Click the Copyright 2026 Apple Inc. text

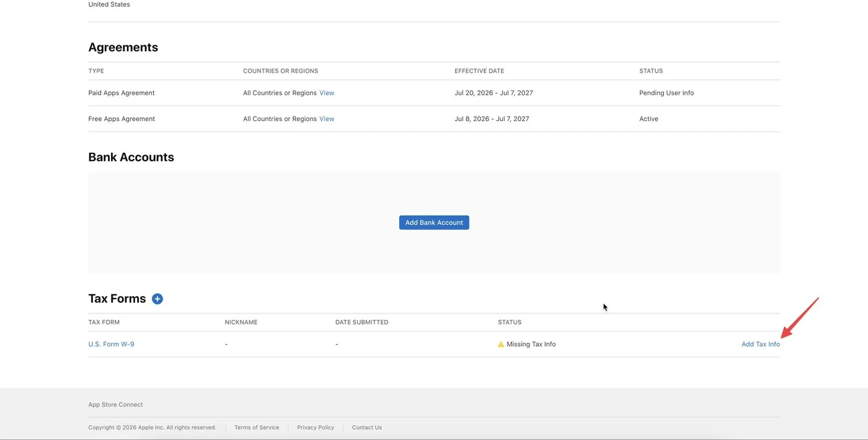click(x=153, y=428)
